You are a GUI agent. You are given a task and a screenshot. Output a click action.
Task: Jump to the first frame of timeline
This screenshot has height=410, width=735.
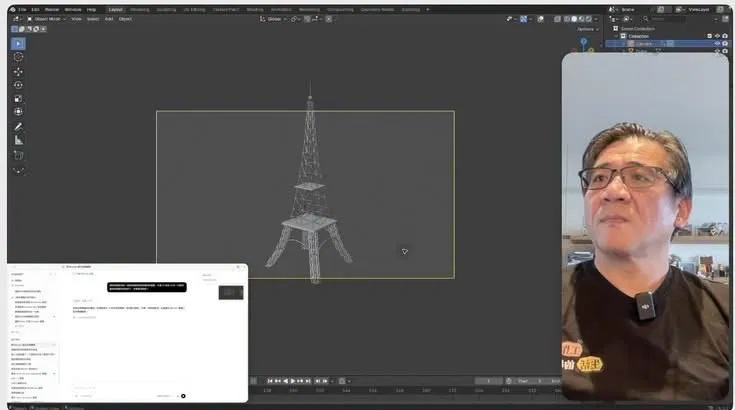tap(270, 381)
